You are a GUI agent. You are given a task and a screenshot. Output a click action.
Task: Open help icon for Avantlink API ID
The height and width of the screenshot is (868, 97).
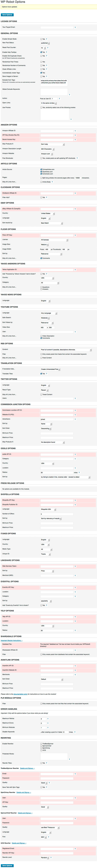75,666
